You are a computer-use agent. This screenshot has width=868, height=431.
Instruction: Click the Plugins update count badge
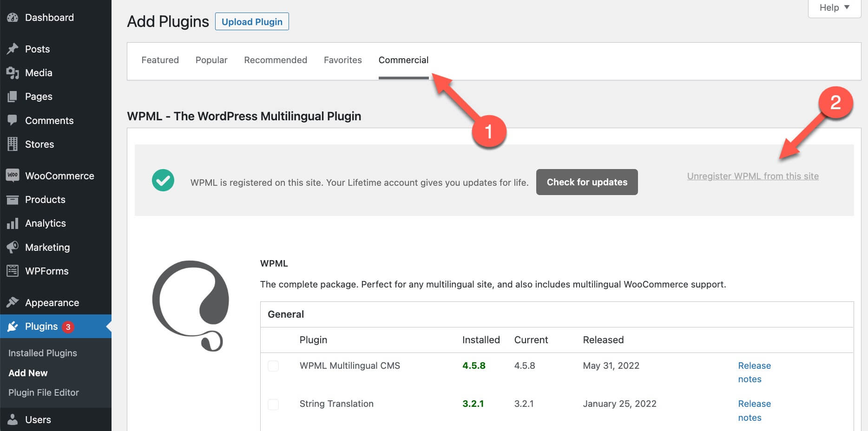pyautogui.click(x=68, y=327)
